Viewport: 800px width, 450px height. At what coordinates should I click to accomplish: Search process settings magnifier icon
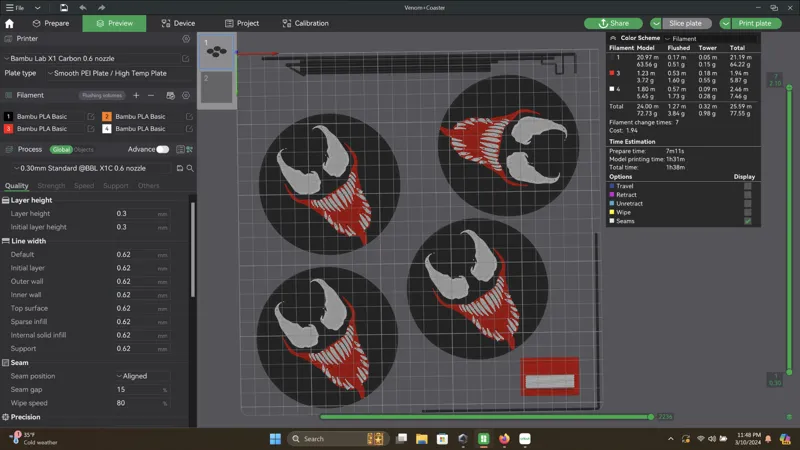190,168
